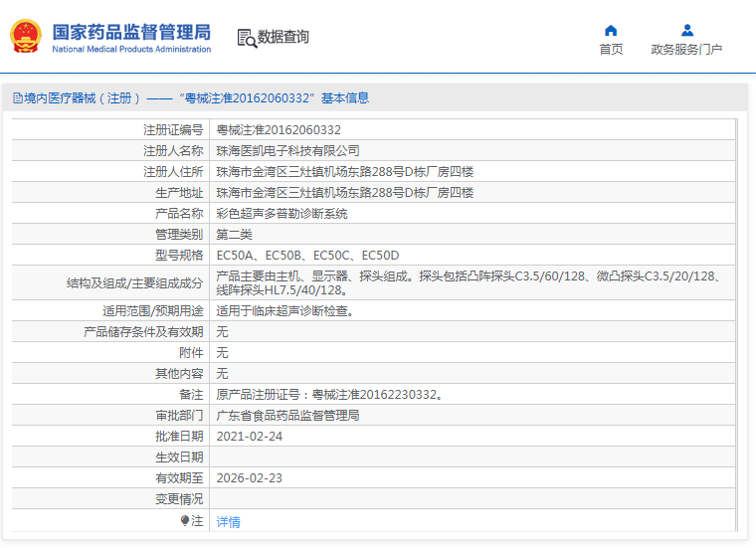Click the 无 value in 其他内容 row

(222, 374)
